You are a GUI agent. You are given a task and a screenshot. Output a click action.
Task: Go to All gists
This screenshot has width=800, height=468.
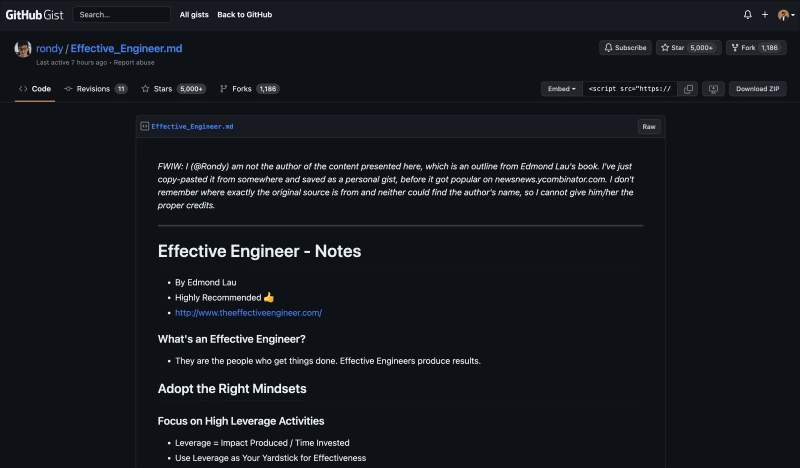tap(194, 15)
